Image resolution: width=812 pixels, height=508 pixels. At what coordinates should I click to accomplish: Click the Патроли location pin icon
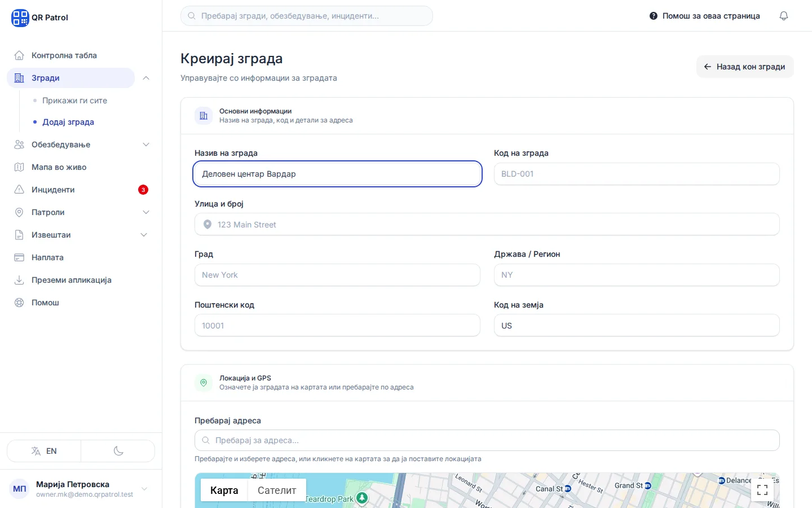pyautogui.click(x=19, y=212)
